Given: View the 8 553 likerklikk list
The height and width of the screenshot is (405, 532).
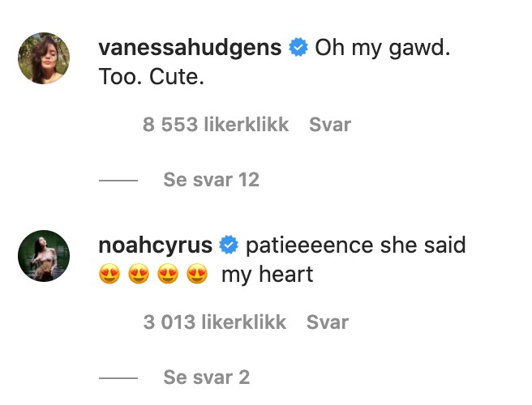Looking at the screenshot, I should tap(216, 125).
